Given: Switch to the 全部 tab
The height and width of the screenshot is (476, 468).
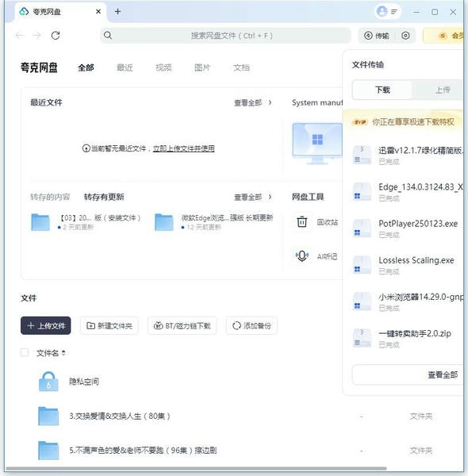Looking at the screenshot, I should 86,67.
